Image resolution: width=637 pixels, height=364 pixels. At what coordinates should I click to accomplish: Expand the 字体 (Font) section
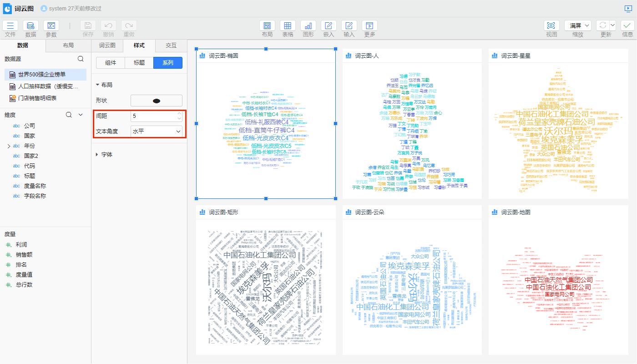point(106,155)
